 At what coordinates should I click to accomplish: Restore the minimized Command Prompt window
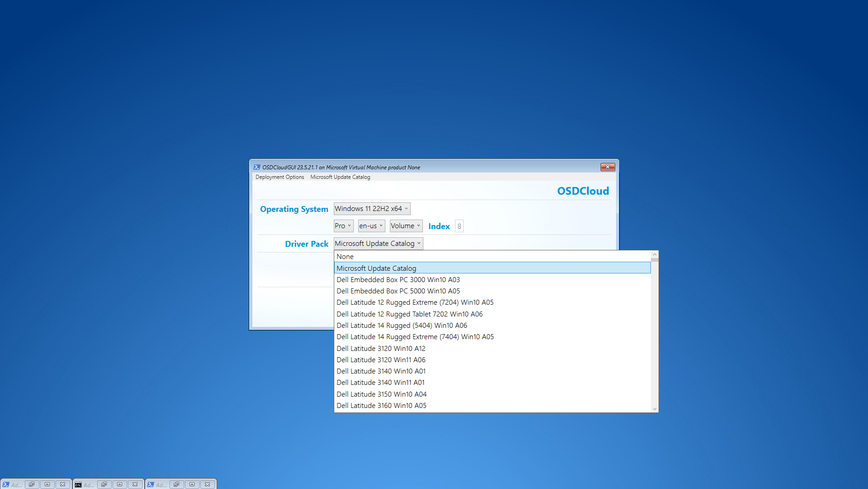104,484
